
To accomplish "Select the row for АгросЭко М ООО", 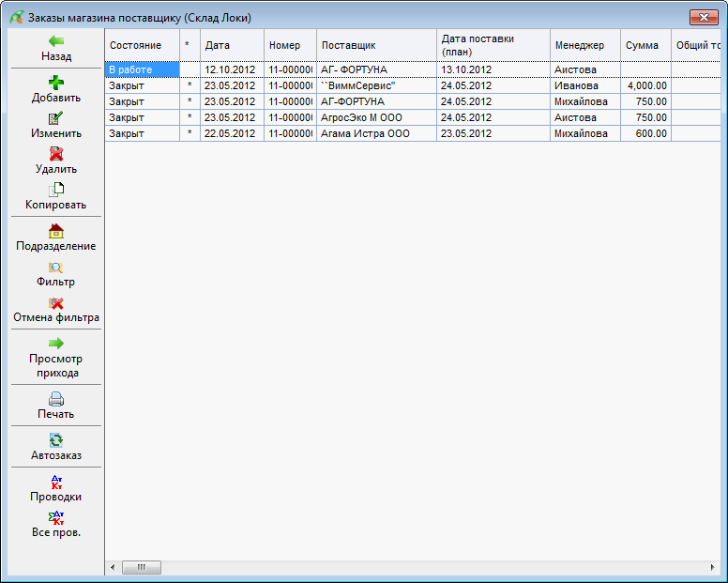I will 375,117.
